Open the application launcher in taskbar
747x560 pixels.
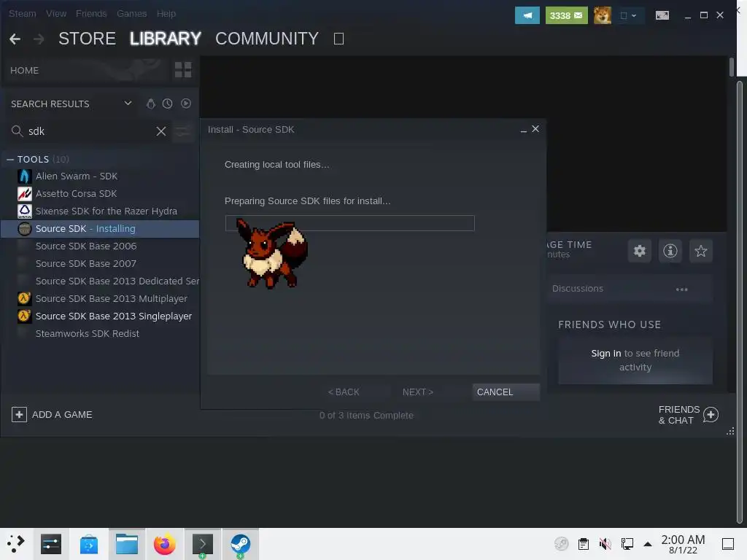(16, 544)
